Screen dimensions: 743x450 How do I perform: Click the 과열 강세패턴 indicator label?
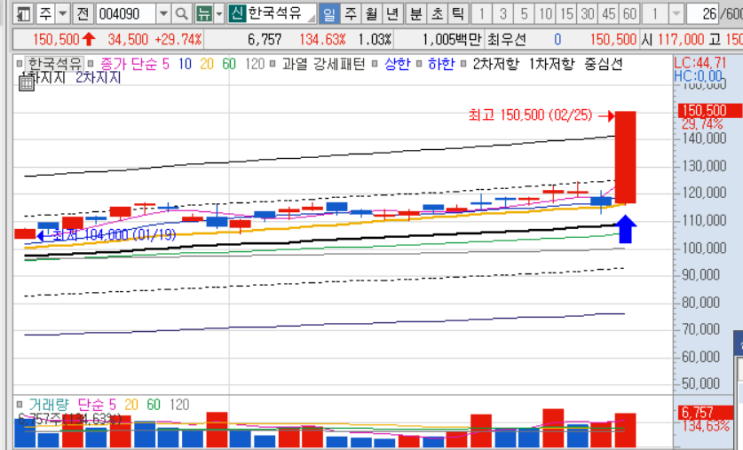tap(324, 63)
